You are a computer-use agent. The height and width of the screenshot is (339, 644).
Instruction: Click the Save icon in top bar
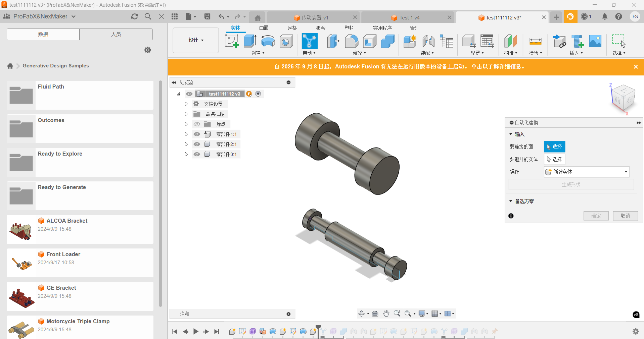pos(207,16)
